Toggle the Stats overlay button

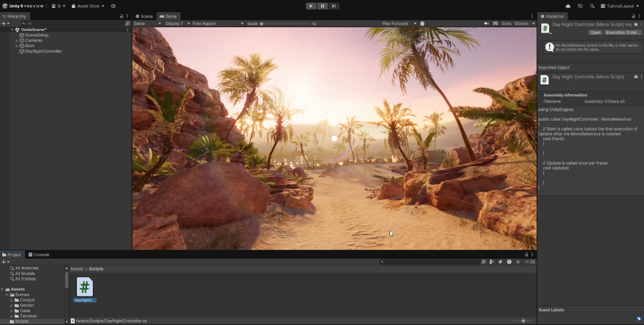506,24
